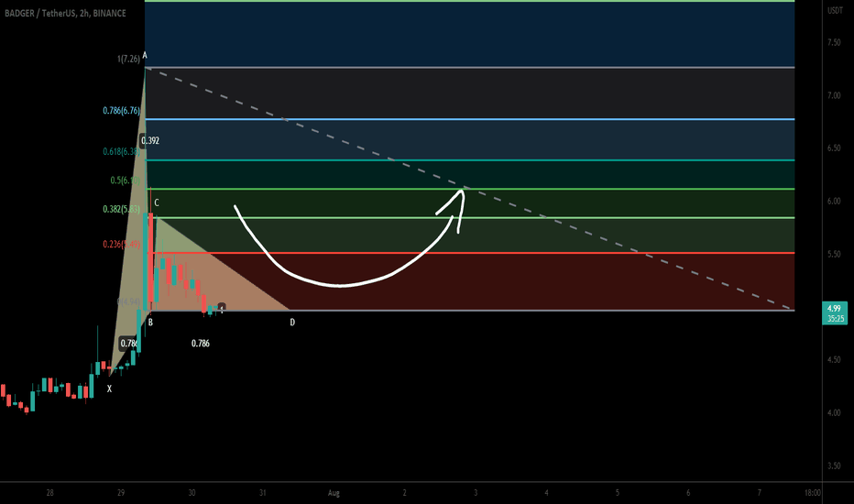Click the date label 28 on time axis
The image size is (854, 504).
50,493
